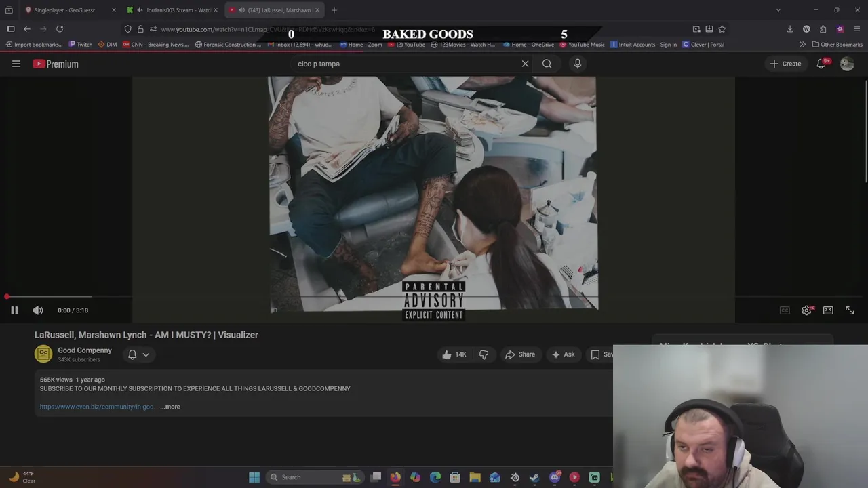
Task: Click the YouTube search magnifier button
Action: coord(547,64)
